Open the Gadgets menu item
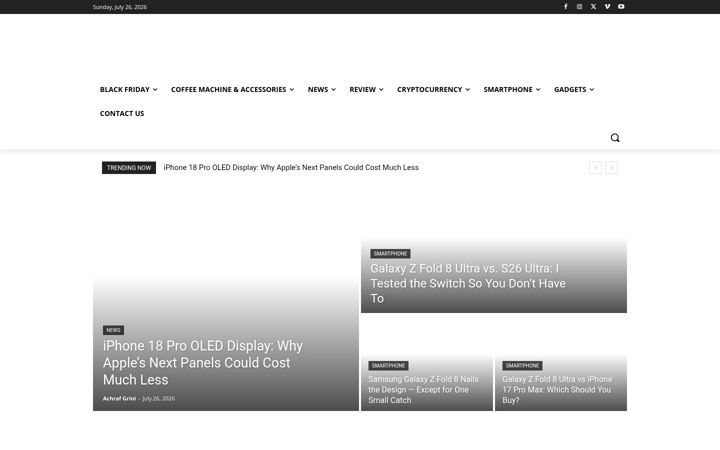 tap(570, 90)
